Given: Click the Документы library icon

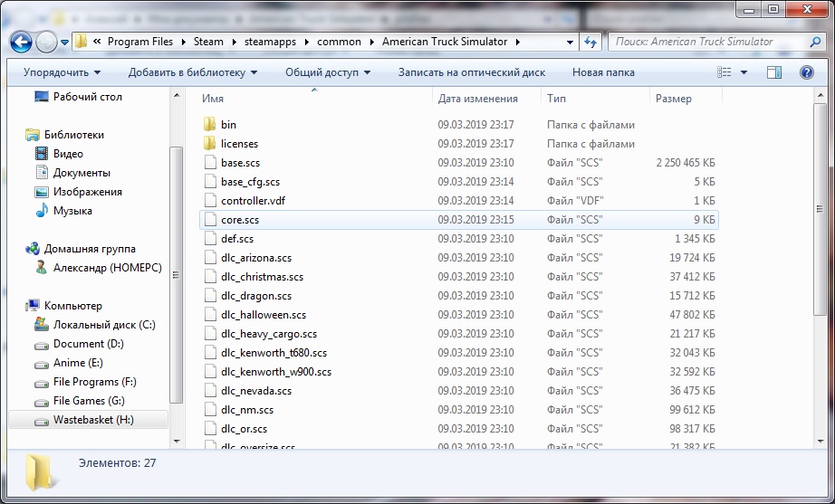Looking at the screenshot, I should (42, 173).
